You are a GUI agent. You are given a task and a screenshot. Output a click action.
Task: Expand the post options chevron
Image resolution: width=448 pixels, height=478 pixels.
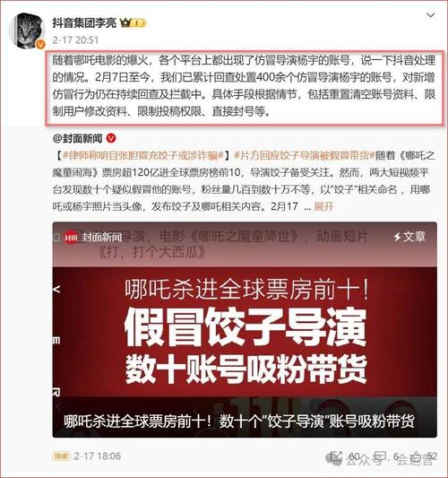[430, 15]
